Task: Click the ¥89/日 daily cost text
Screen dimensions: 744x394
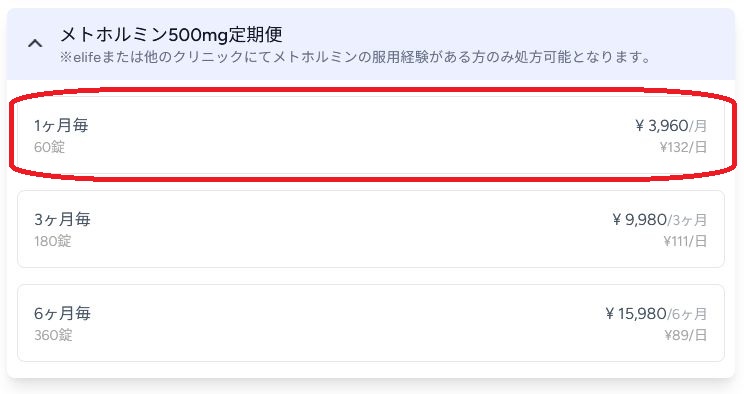Action: (686, 335)
